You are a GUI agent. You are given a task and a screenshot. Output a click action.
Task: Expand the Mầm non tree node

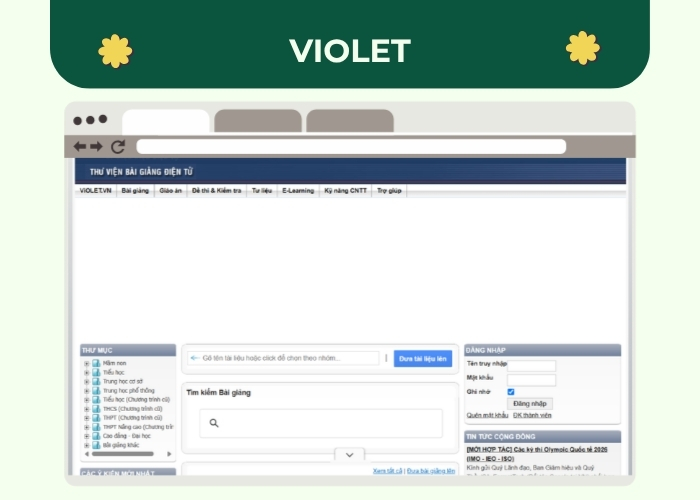87,363
